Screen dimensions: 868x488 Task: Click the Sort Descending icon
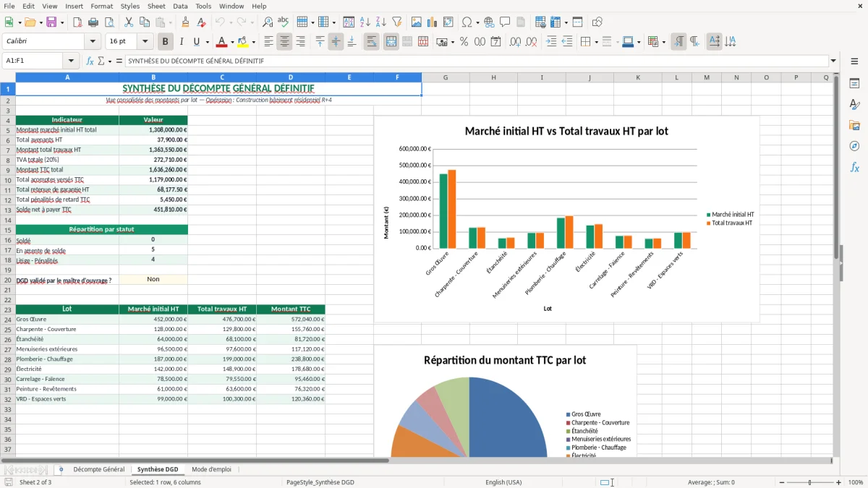click(x=381, y=22)
